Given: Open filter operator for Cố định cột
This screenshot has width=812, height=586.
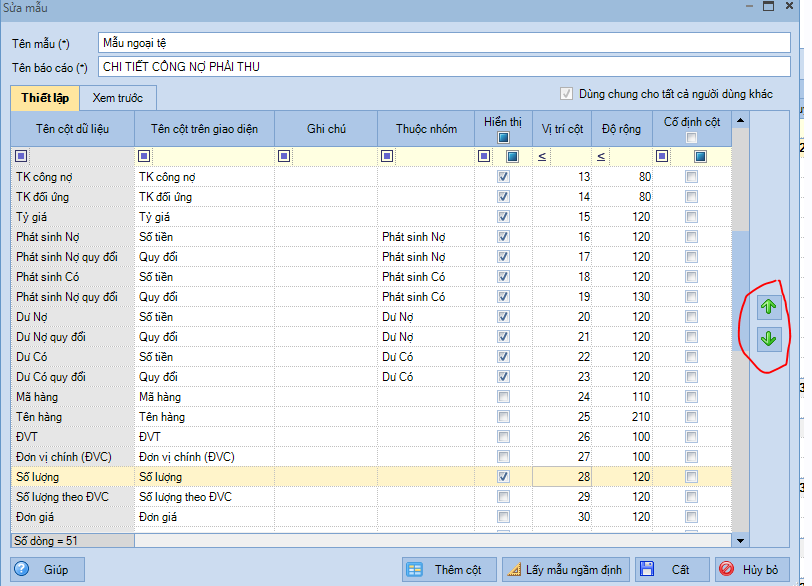Looking at the screenshot, I should point(662,156).
